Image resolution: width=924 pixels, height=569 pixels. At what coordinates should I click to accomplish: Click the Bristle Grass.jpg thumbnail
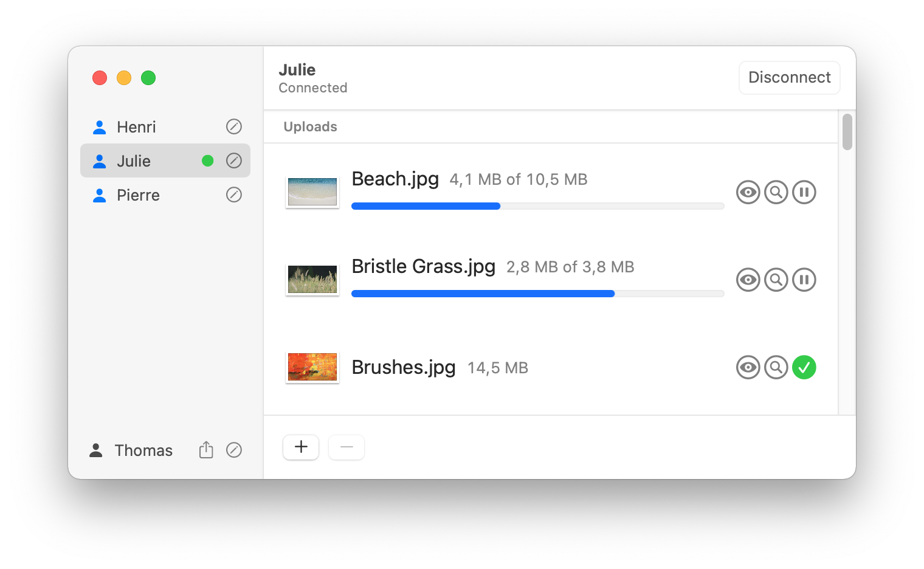pos(312,280)
